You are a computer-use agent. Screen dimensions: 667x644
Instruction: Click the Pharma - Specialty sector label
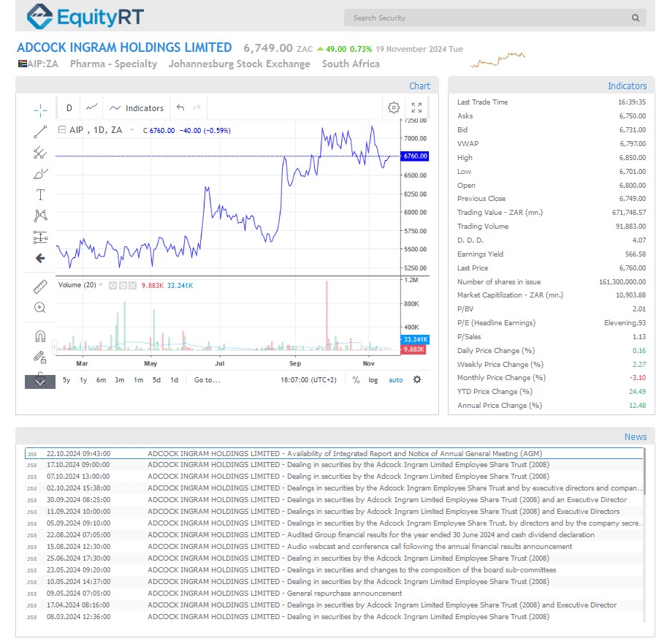(x=113, y=64)
